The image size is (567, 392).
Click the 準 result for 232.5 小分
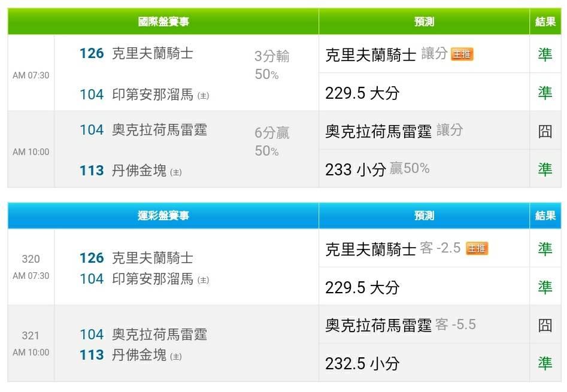pyautogui.click(x=545, y=363)
